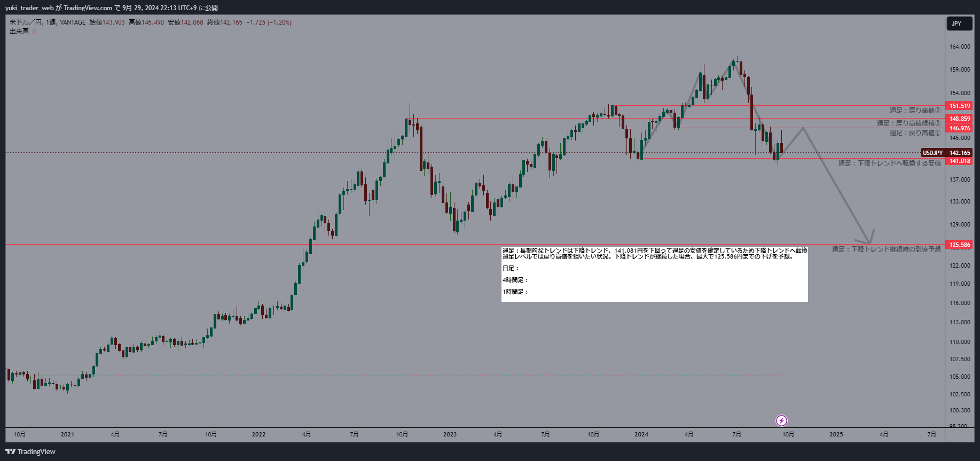Click 2023 on the time axis

pos(450,434)
